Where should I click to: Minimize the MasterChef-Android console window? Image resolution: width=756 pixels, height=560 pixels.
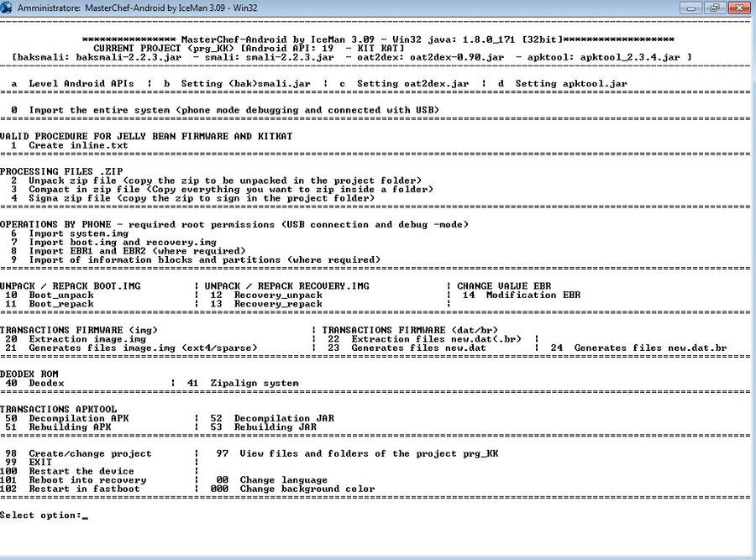tap(690, 8)
